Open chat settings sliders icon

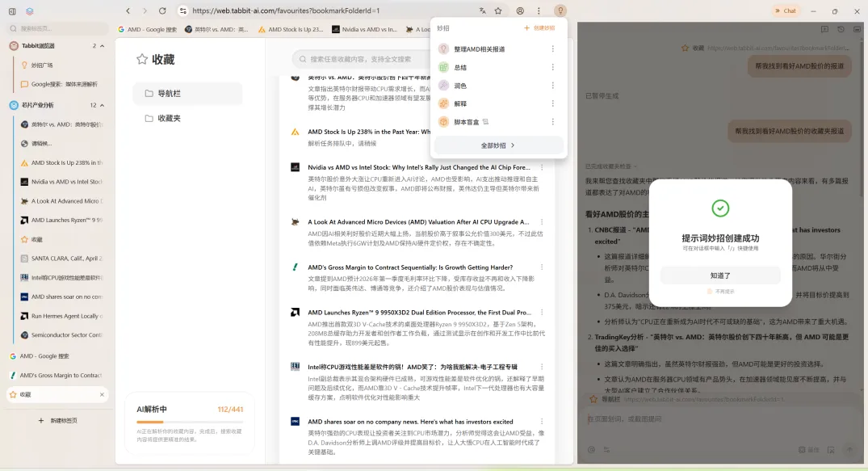pos(606,450)
